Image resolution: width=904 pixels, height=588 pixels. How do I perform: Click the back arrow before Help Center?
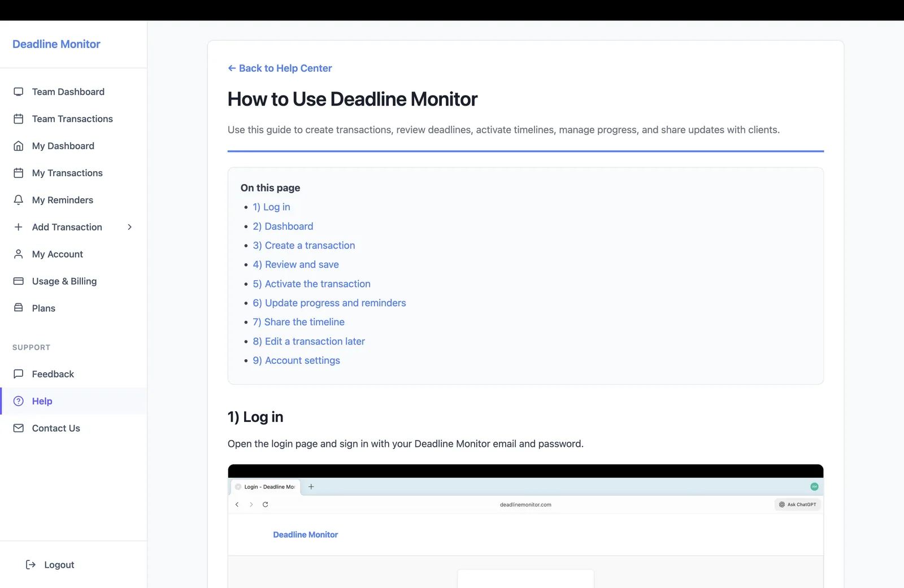[232, 68]
